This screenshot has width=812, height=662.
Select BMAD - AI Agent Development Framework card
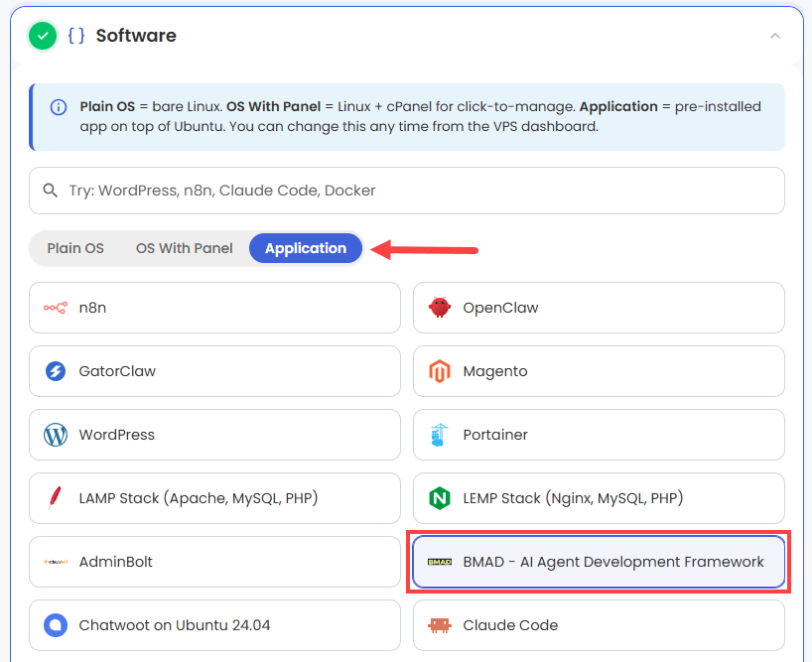coord(600,562)
